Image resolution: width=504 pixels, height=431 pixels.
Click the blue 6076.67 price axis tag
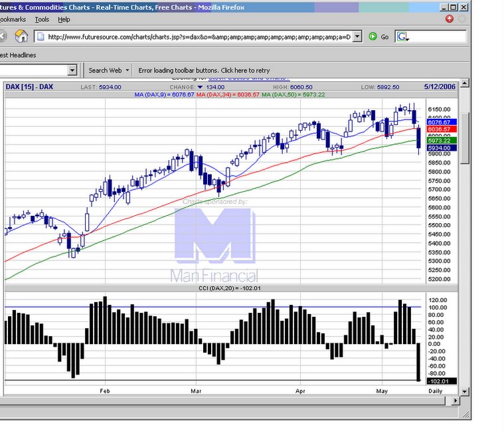click(x=442, y=122)
